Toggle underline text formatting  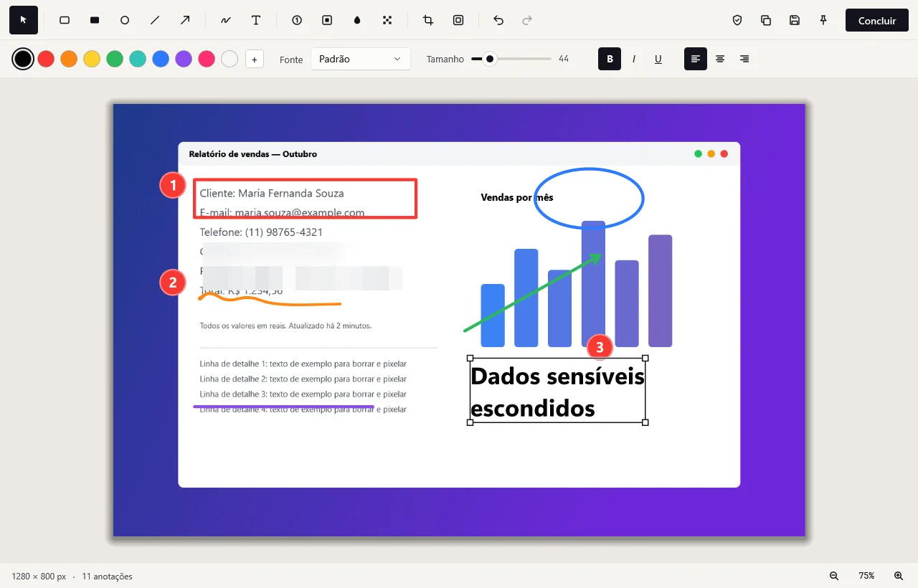coord(658,59)
